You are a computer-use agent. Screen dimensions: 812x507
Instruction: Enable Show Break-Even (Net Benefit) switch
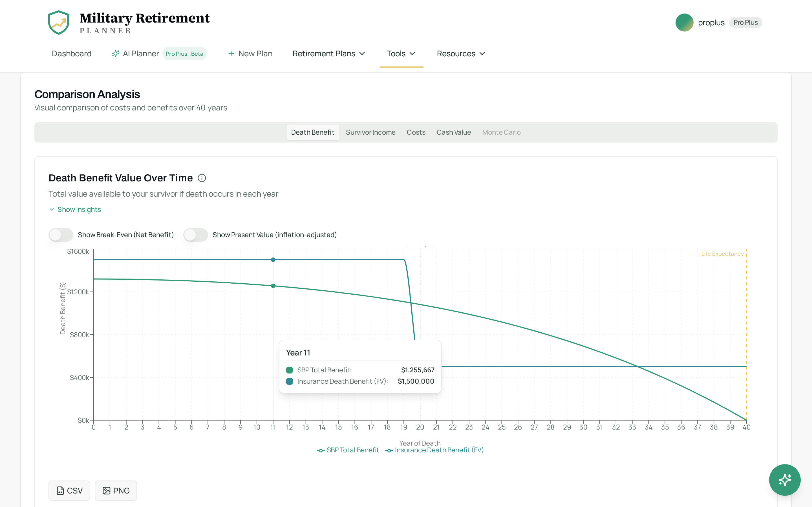[x=61, y=235]
